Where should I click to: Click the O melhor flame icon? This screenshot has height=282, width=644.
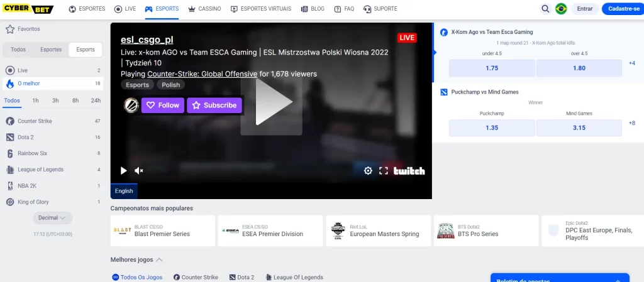(10, 84)
